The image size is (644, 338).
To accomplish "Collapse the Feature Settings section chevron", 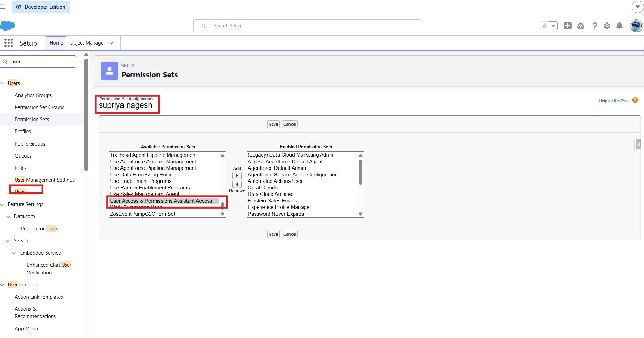I will pos(2,204).
